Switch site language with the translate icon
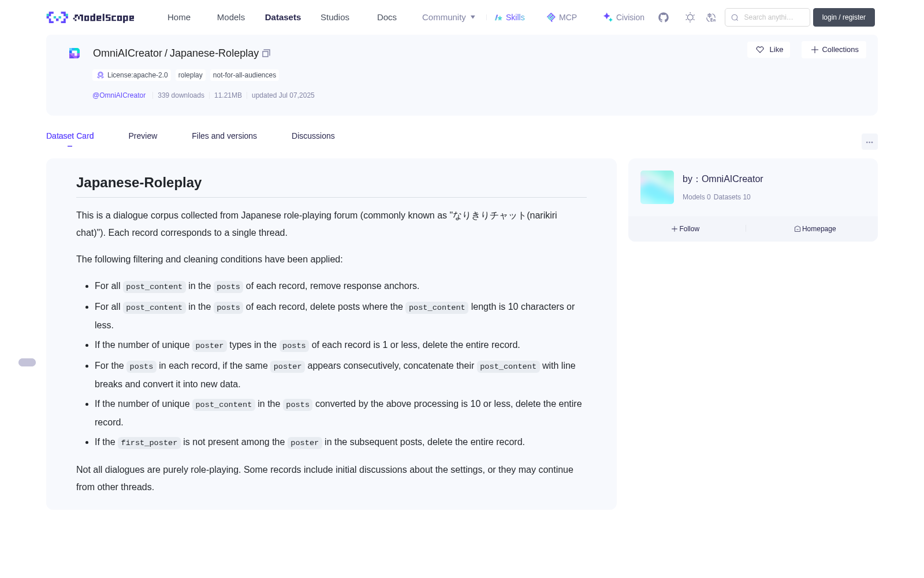Image resolution: width=924 pixels, height=578 pixels. click(x=711, y=17)
